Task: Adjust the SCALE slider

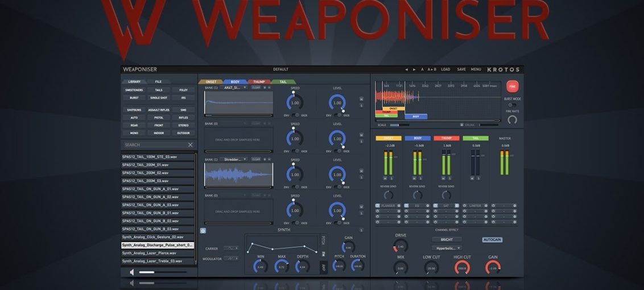Action: click(x=399, y=125)
